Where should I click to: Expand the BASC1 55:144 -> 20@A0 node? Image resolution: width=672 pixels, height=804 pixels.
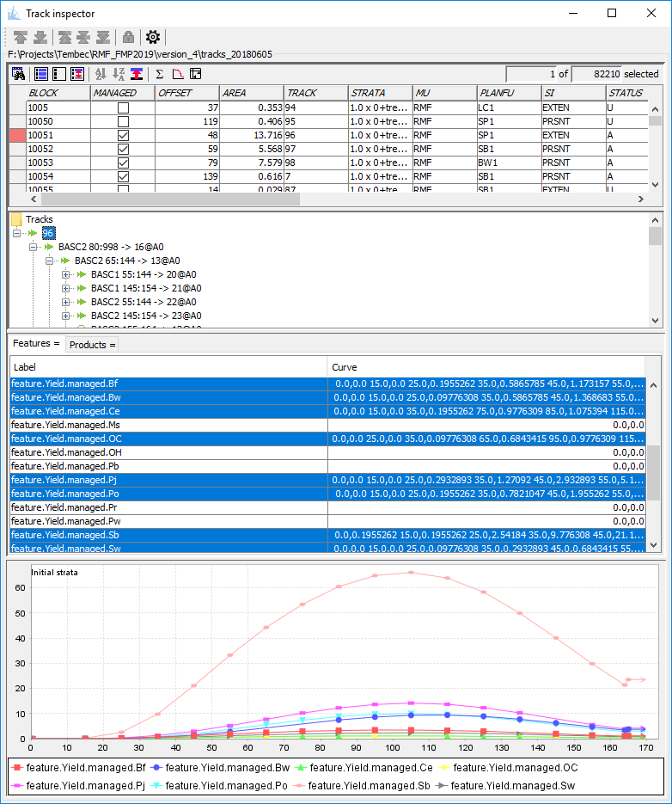click(66, 274)
